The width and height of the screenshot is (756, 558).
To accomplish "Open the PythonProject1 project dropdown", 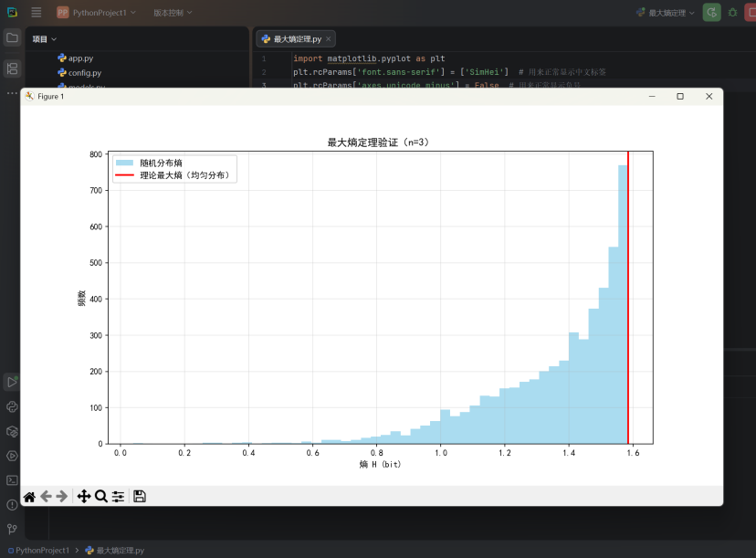I will [x=97, y=13].
